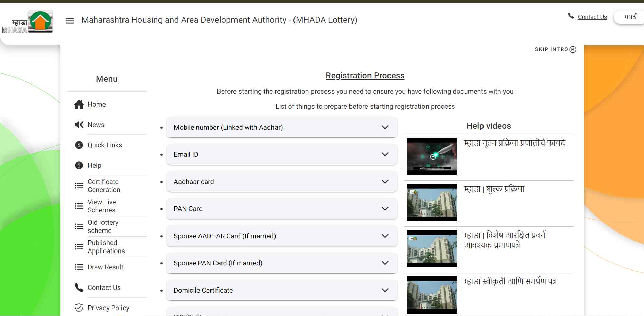Click the विशेष आरक्षित प्रवर्ग आवश्यक प्रमाणपत्रे title
The height and width of the screenshot is (316, 644).
tap(506, 240)
